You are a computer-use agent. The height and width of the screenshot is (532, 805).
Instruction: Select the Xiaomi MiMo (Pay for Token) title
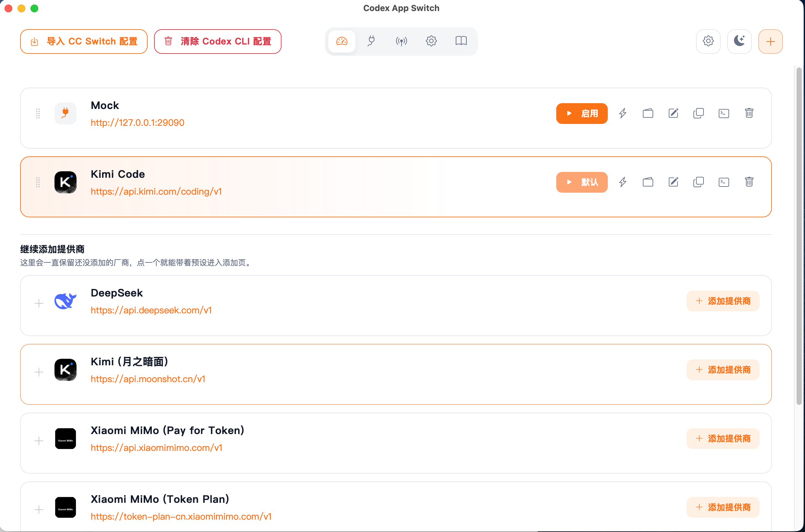click(168, 431)
